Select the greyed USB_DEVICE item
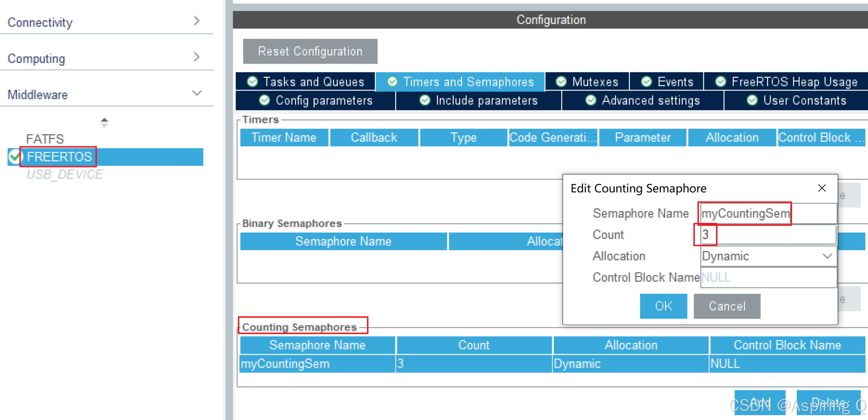This screenshot has width=868, height=420. point(65,174)
